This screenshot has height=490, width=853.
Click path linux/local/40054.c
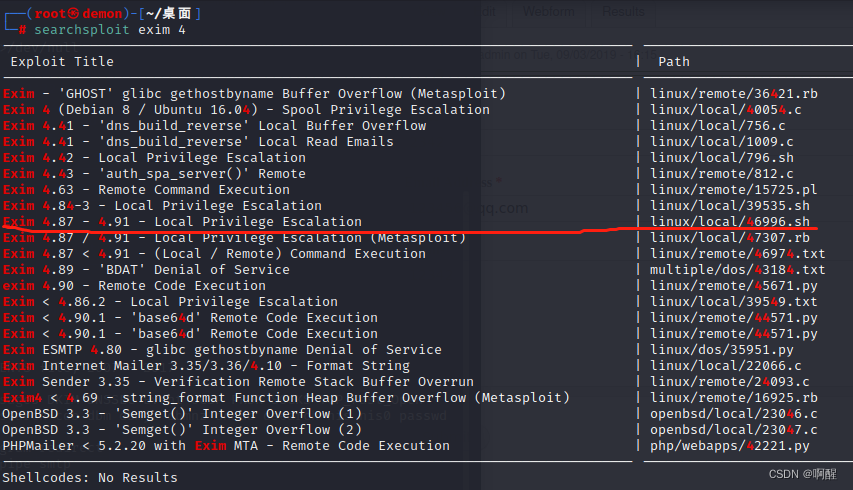(x=726, y=110)
